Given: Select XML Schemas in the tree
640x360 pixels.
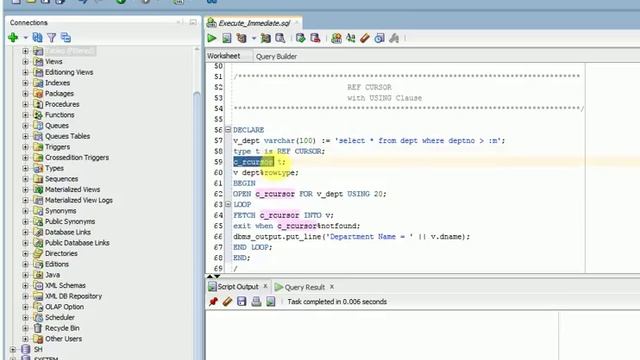Looking at the screenshot, I should click(65, 286).
